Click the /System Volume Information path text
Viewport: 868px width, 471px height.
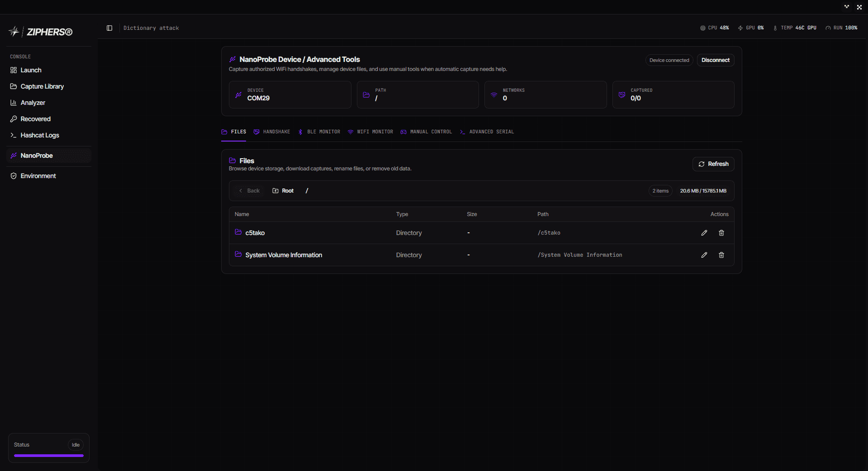pos(580,255)
